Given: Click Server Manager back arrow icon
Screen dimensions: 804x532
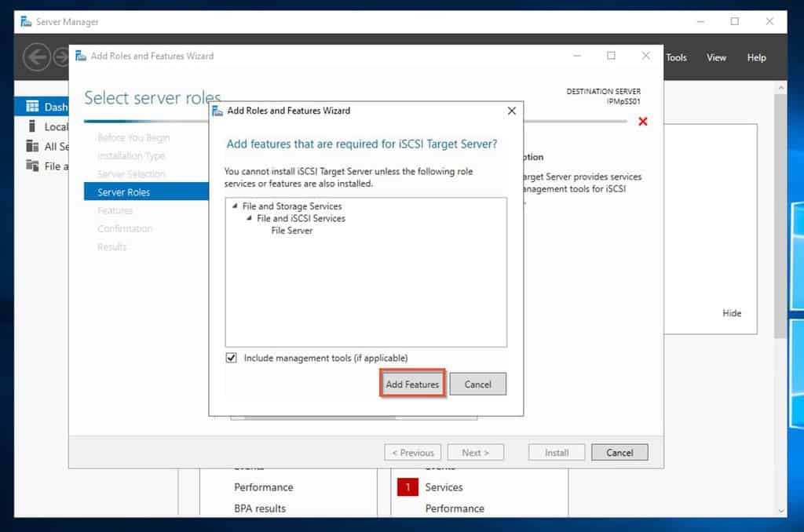Looking at the screenshot, I should [x=36, y=57].
